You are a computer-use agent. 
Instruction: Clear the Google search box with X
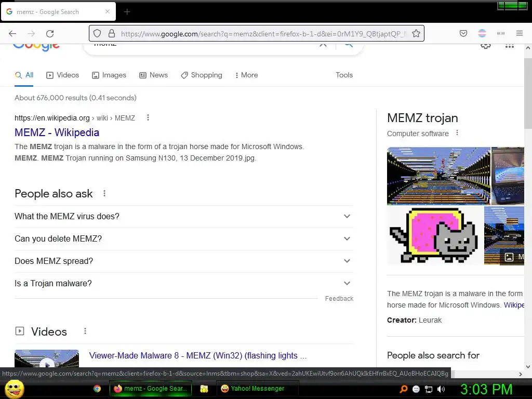point(323,45)
